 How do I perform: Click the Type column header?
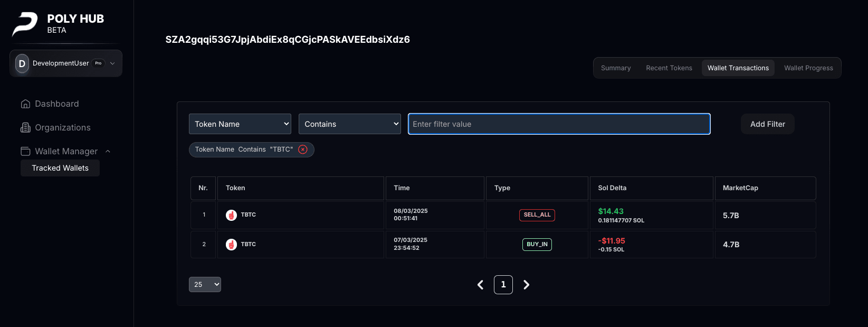point(537,188)
